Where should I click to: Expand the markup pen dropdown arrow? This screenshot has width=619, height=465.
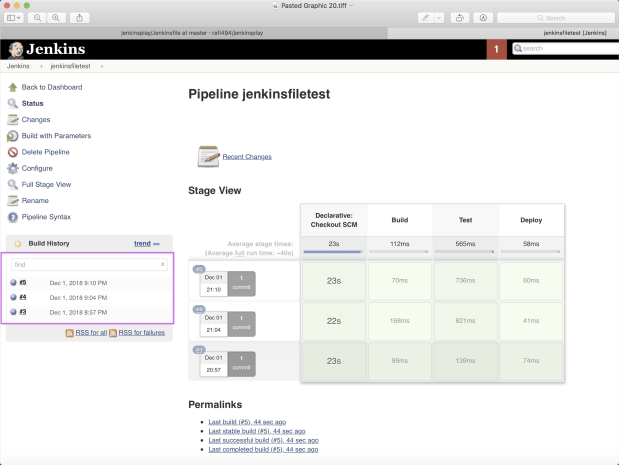(x=439, y=18)
